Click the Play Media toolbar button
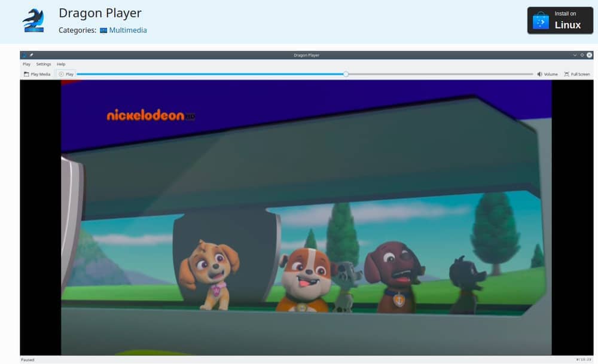Image resolution: width=598 pixels, height=364 pixels. 37,74
